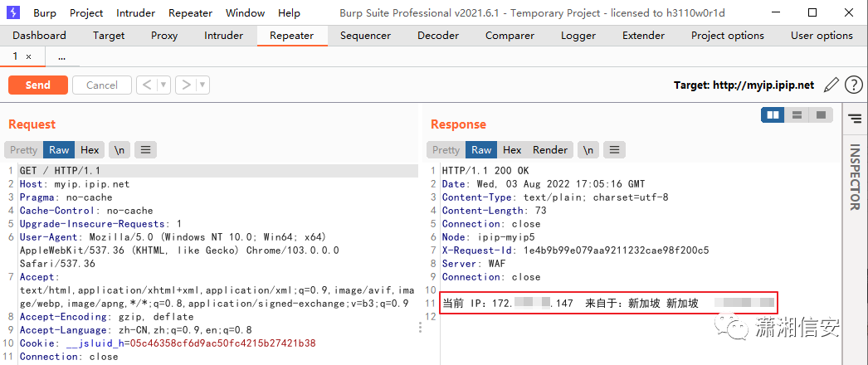
Task: Select combined tabbed layout icon
Action: pyautogui.click(x=821, y=115)
